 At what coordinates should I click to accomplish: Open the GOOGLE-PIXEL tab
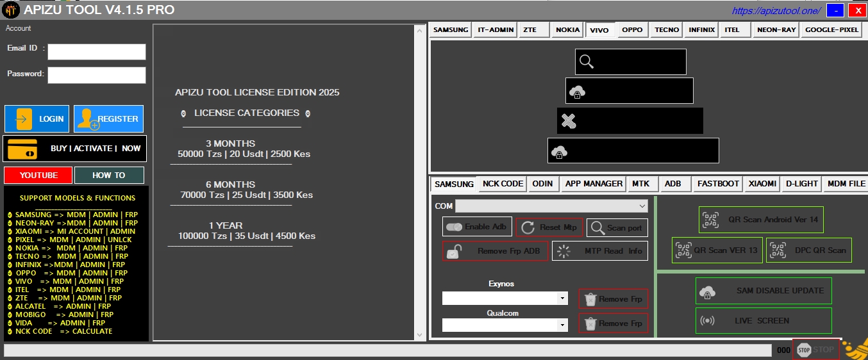click(831, 29)
